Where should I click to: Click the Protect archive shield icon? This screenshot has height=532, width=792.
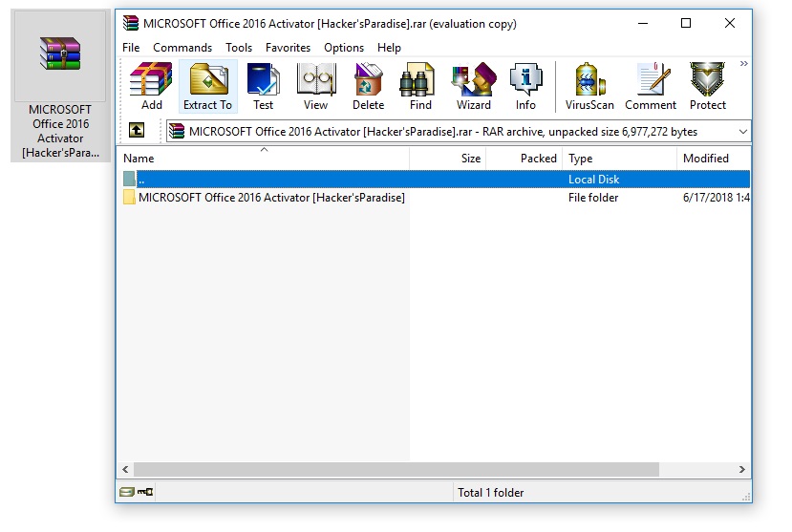pyautogui.click(x=708, y=86)
